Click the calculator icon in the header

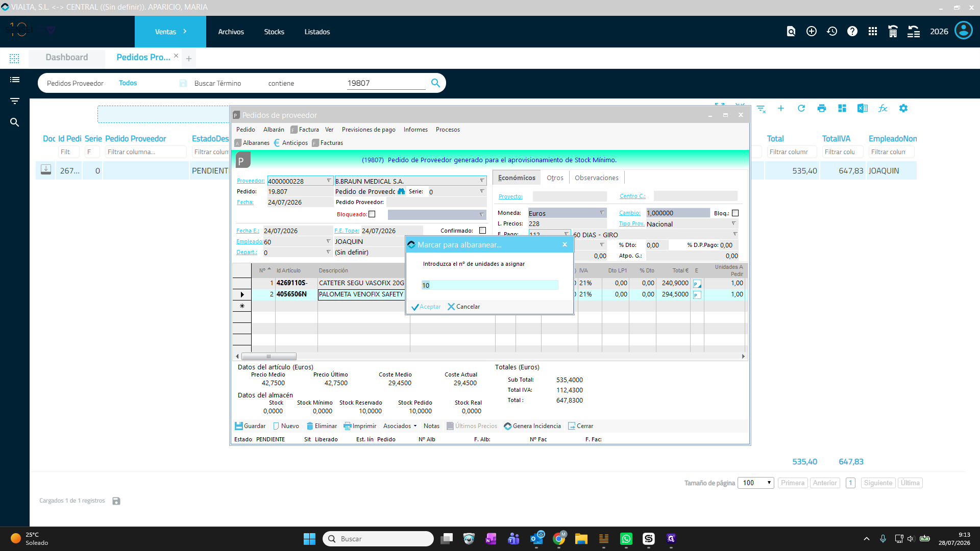[x=893, y=32]
